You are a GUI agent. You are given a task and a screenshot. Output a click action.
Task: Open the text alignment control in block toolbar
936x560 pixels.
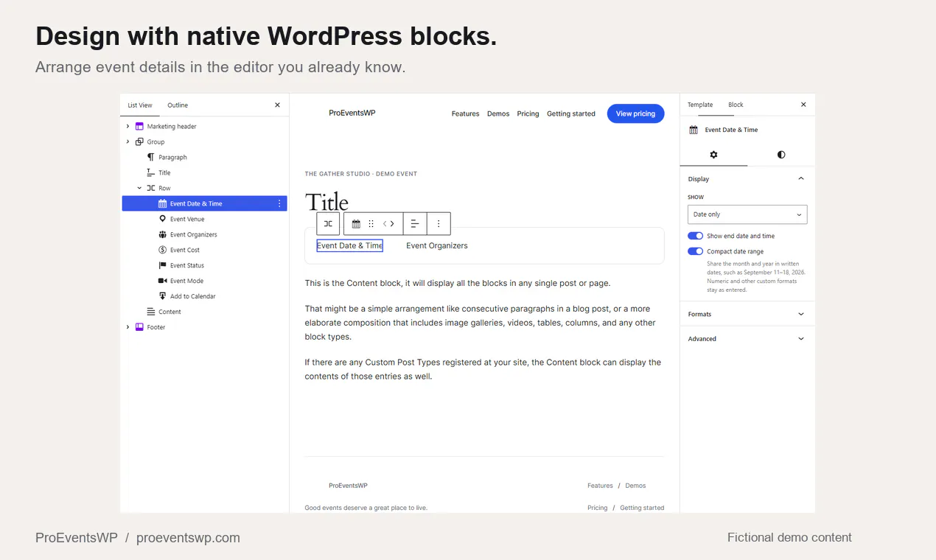click(415, 224)
